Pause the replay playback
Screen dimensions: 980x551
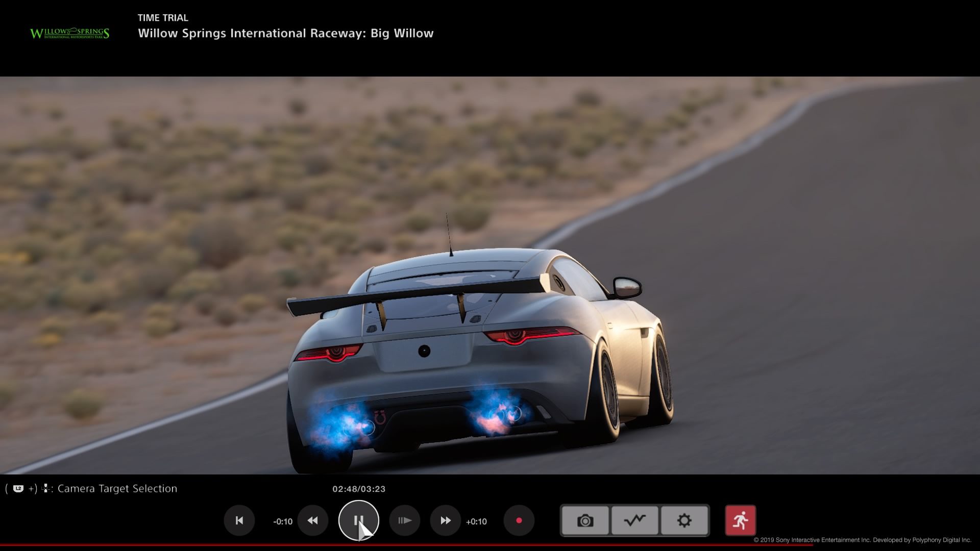pos(358,520)
